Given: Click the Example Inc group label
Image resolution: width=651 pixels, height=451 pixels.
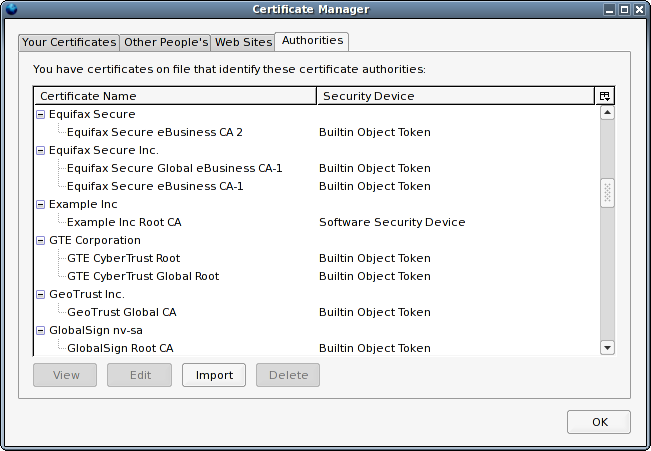Looking at the screenshot, I should pyautogui.click(x=83, y=204).
